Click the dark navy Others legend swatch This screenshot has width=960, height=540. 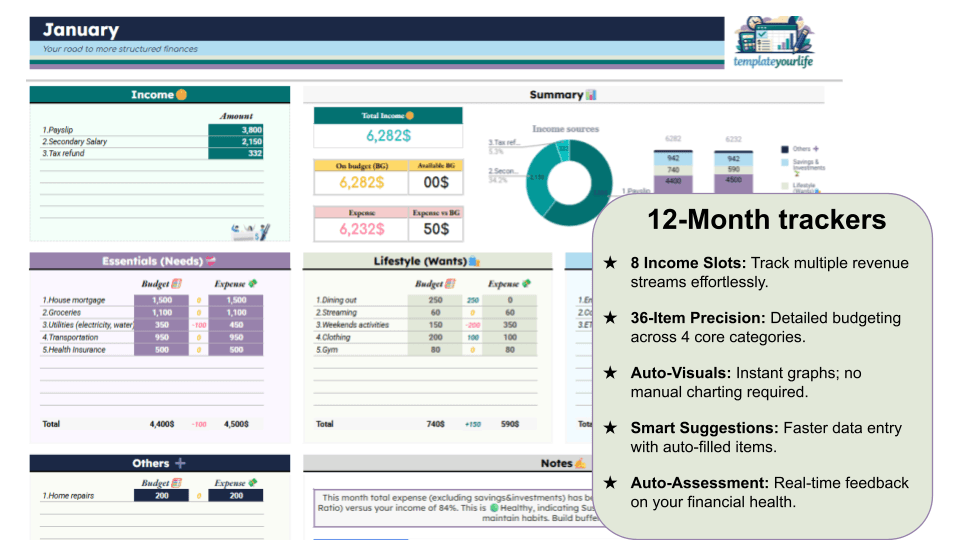coord(785,149)
